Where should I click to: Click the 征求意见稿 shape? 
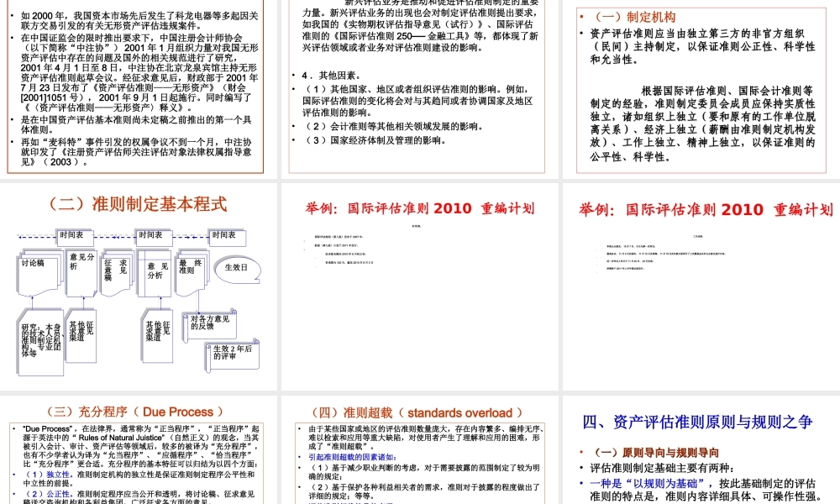[115, 269]
